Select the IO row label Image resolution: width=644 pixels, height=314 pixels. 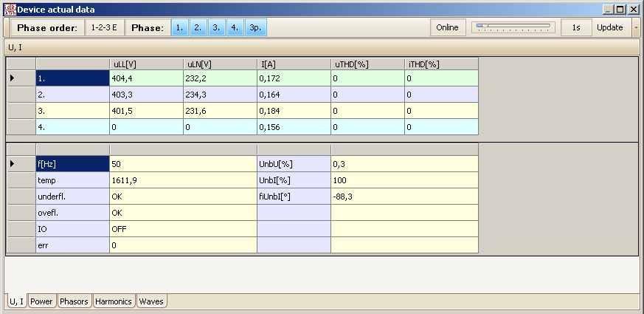click(72, 229)
